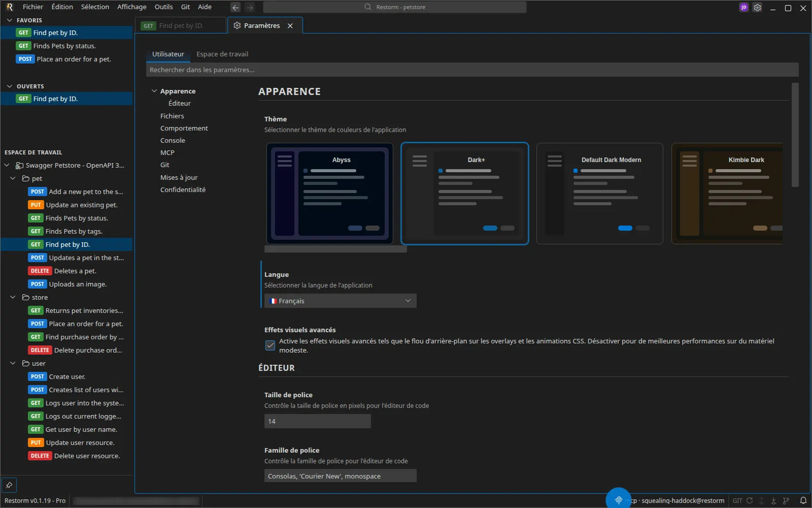The height and width of the screenshot is (508, 812).
Task: Click the Git refresh icon in status bar
Action: [750, 500]
